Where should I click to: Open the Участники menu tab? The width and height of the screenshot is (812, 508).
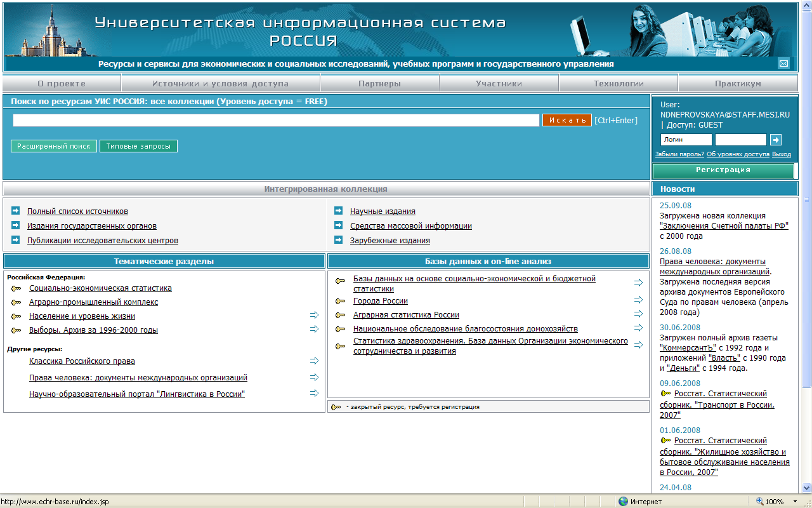(499, 83)
